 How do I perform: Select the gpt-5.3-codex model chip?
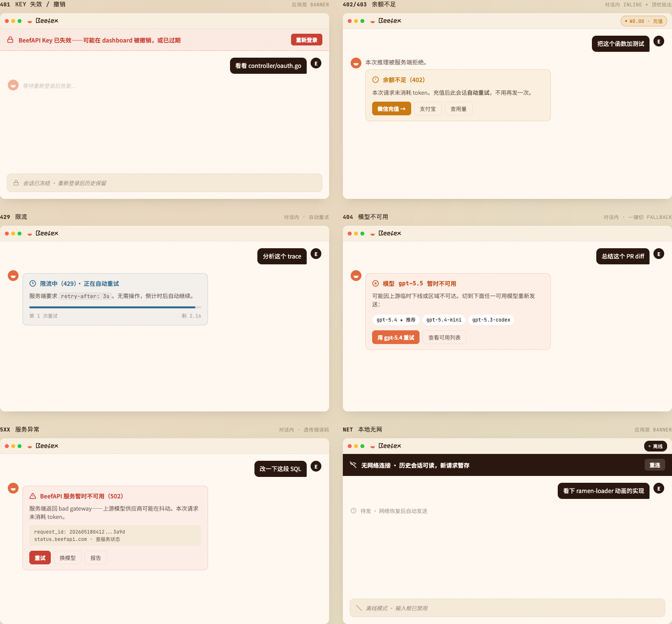tap(491, 320)
